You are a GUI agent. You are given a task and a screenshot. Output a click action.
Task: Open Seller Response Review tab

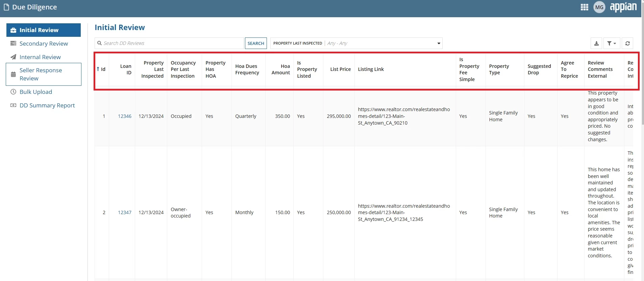coord(44,74)
